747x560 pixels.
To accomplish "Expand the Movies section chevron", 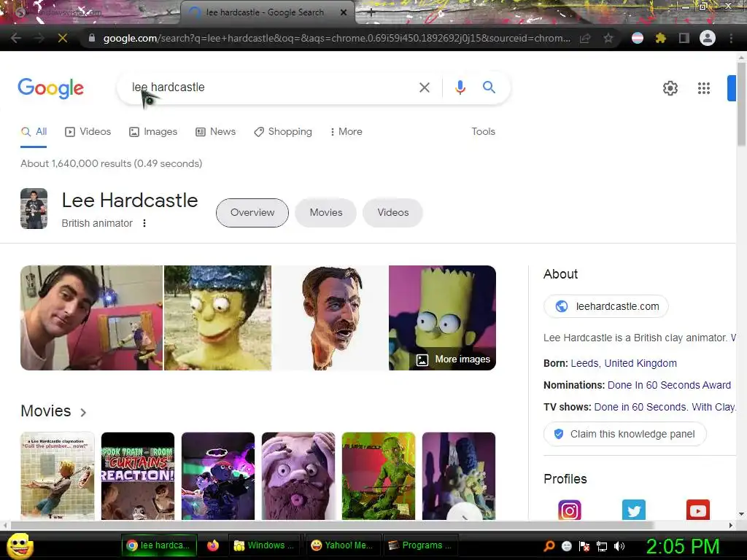I will (x=83, y=413).
